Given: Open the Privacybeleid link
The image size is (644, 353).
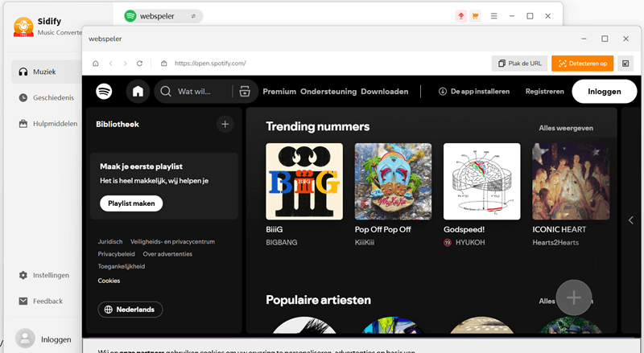Looking at the screenshot, I should pyautogui.click(x=116, y=254).
